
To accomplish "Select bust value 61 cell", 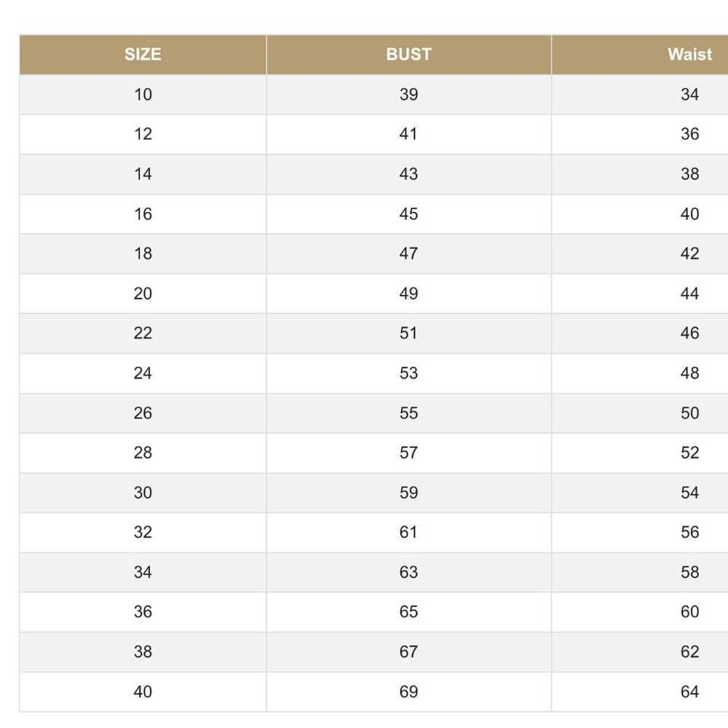I will tap(408, 532).
